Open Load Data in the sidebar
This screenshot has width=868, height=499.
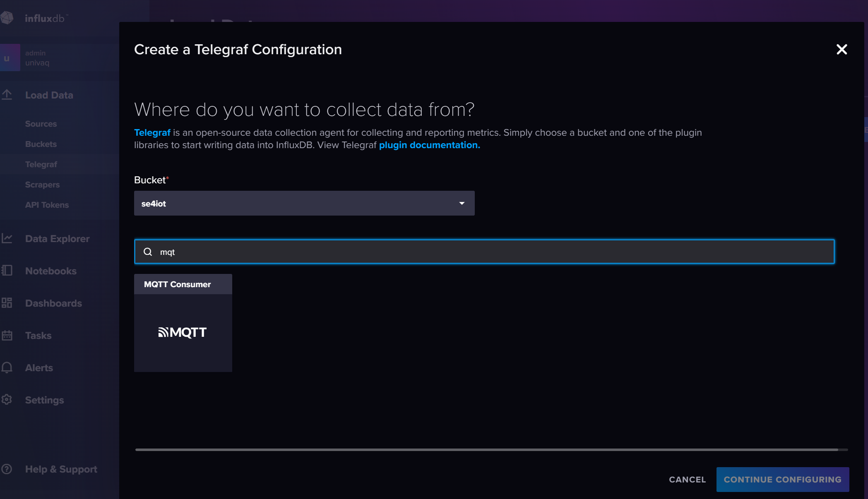point(49,95)
